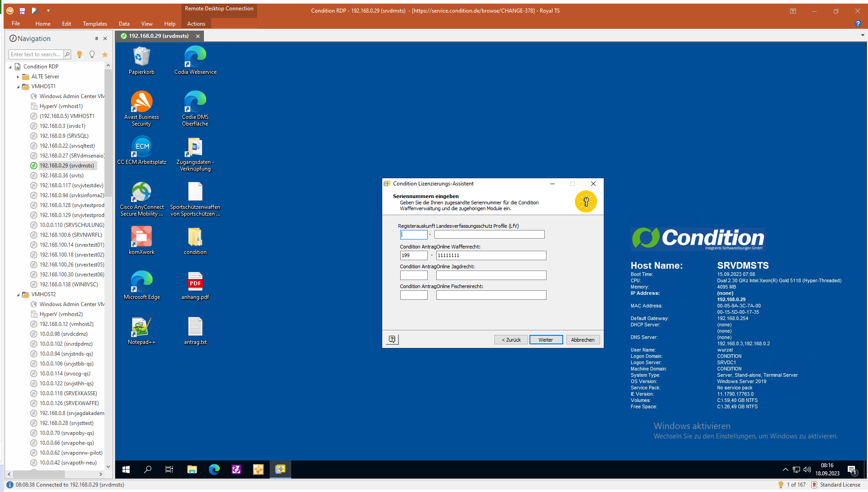Screen dimensions: 868x492
Task: Click the Abbrechen button
Action: point(583,340)
